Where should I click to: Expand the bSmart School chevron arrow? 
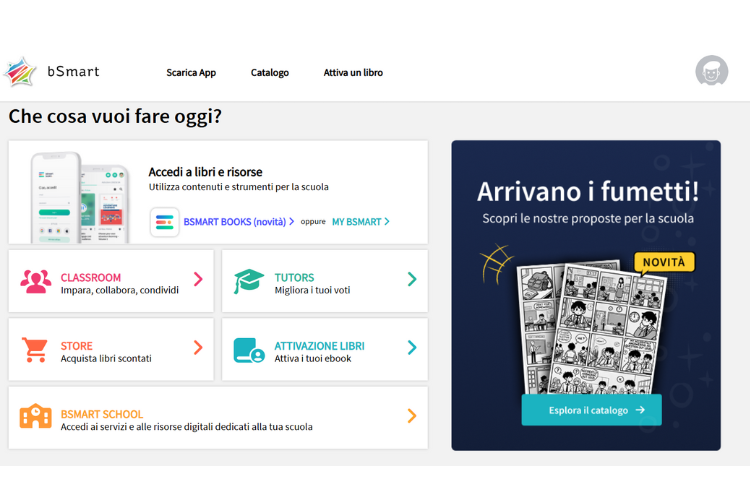point(412,416)
